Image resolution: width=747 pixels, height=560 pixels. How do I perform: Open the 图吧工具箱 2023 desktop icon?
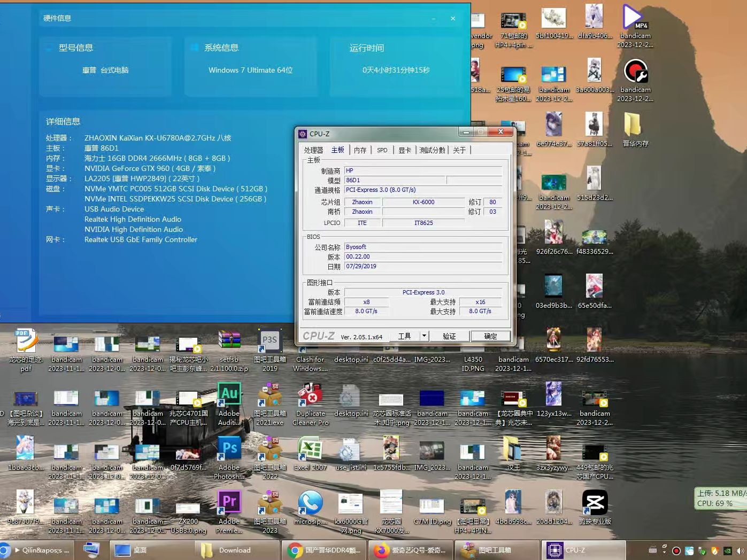[x=269, y=512]
